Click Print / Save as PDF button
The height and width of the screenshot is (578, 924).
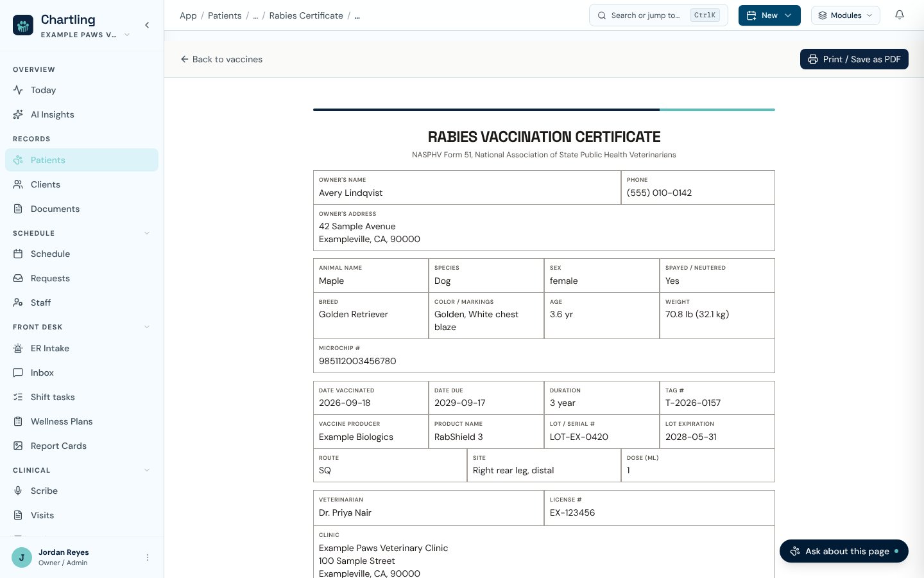click(x=854, y=59)
